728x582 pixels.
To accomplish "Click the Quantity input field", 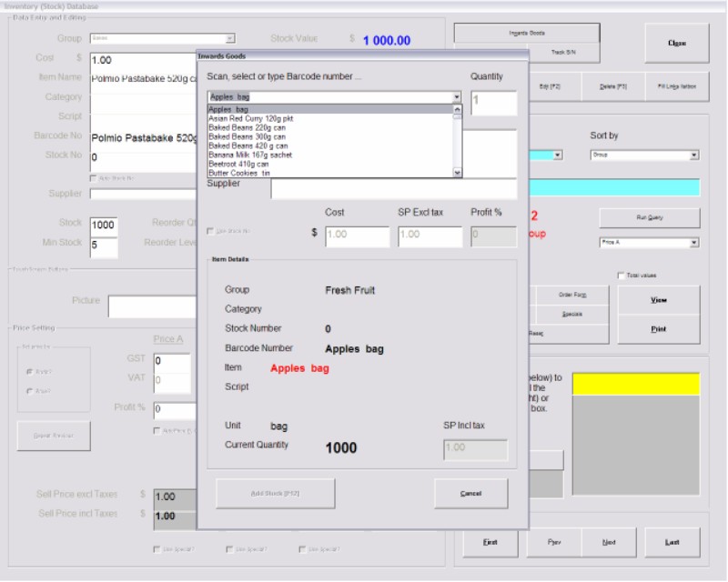I will pyautogui.click(x=493, y=103).
